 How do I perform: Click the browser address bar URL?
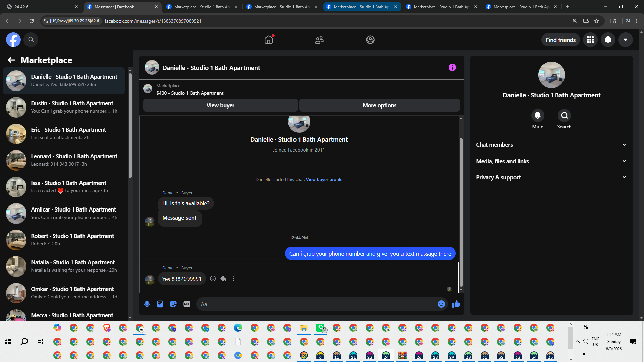[153, 21]
